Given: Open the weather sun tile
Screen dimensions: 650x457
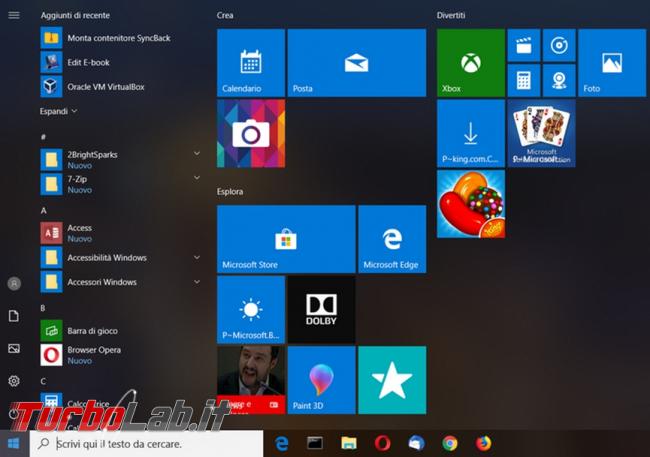Looking at the screenshot, I should 251,310.
